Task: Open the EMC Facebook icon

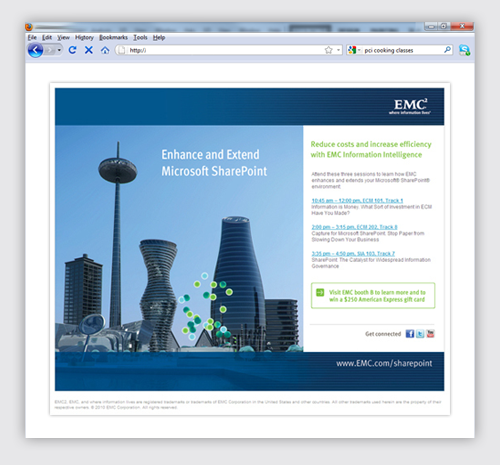Action: click(x=410, y=334)
